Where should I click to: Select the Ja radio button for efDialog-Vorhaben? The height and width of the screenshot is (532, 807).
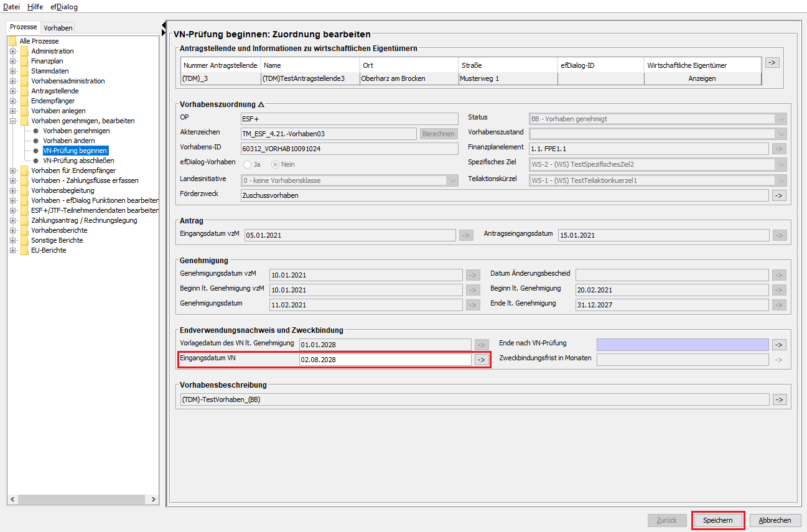[248, 164]
